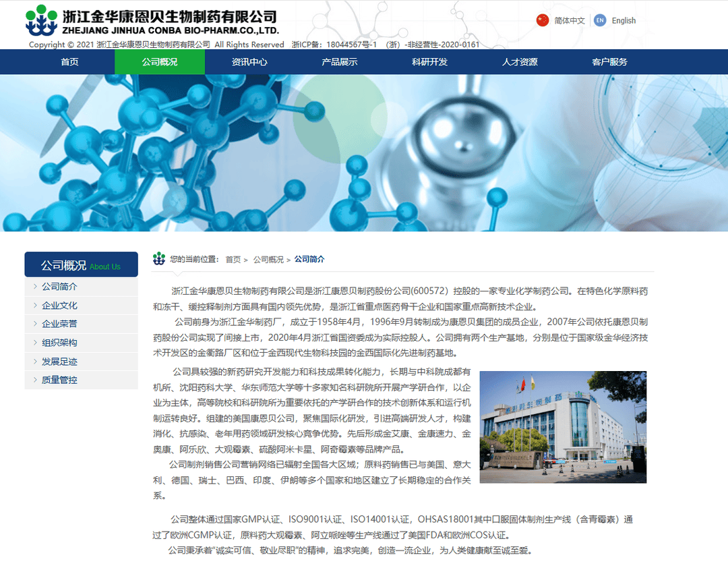Image resolution: width=728 pixels, height=566 pixels.
Task: Click the 浙ICP备 18044567号-1 text
Action: 334,45
